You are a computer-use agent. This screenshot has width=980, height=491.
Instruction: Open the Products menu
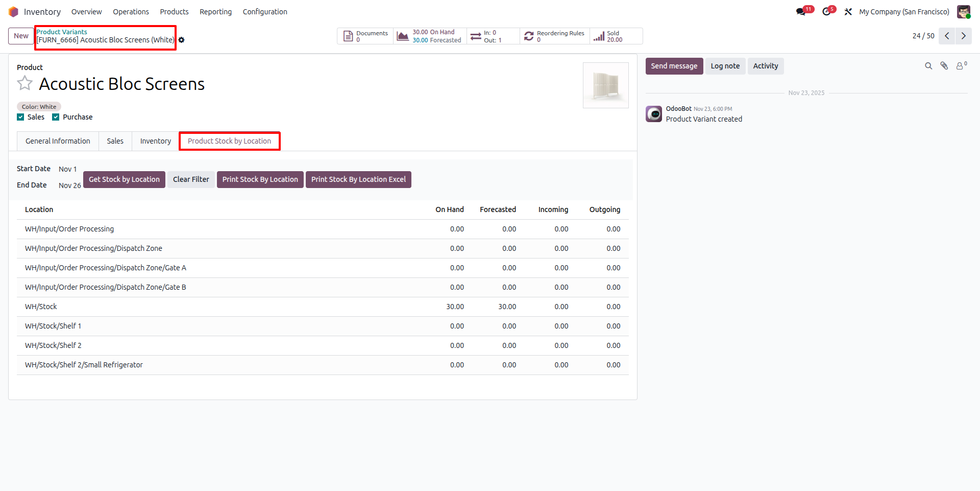click(x=174, y=12)
